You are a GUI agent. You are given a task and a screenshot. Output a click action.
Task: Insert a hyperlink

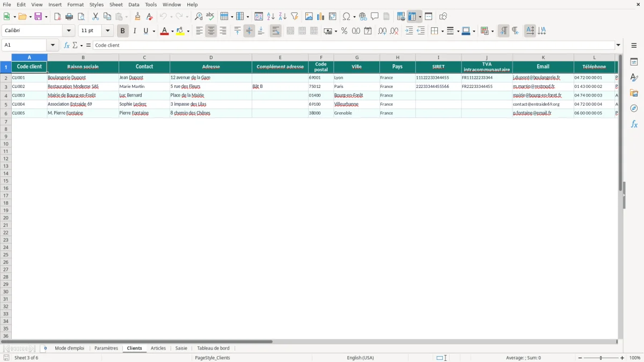(x=363, y=17)
